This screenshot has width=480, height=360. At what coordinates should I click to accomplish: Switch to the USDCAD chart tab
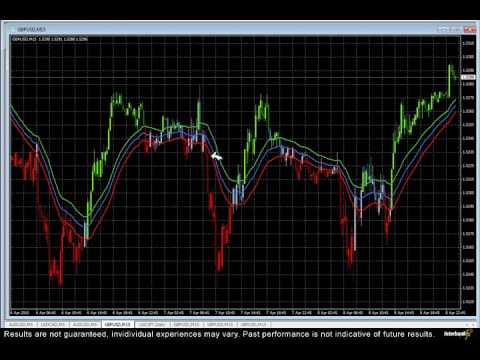(53, 324)
